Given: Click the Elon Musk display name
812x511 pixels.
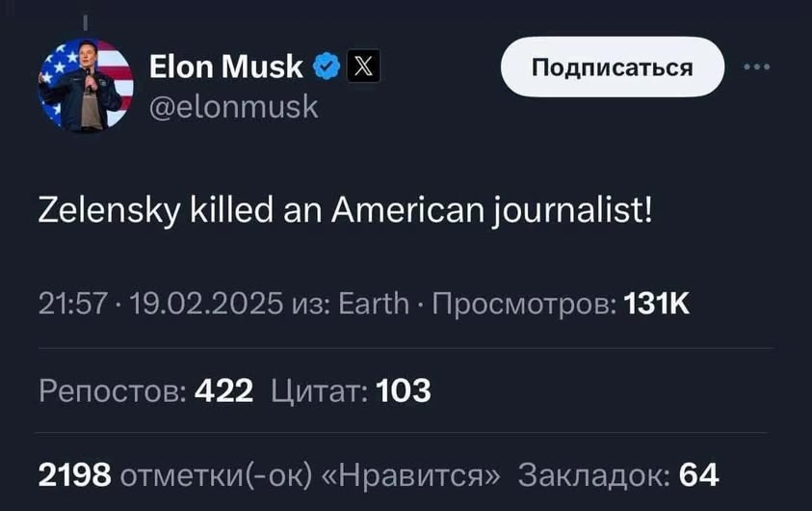Looking at the screenshot, I should pyautogui.click(x=227, y=67).
